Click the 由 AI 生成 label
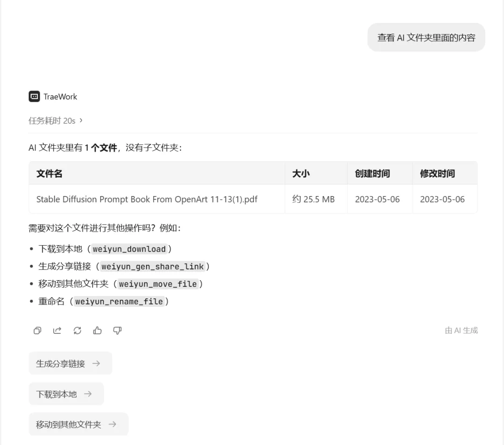 pyautogui.click(x=461, y=331)
